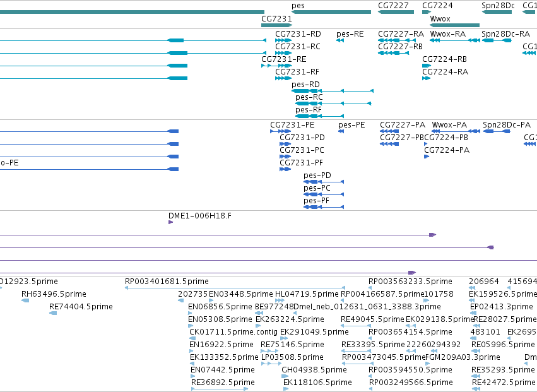Open the RP004166587.5prime EST label
Screen dimensions: 537x392
(x=382, y=294)
